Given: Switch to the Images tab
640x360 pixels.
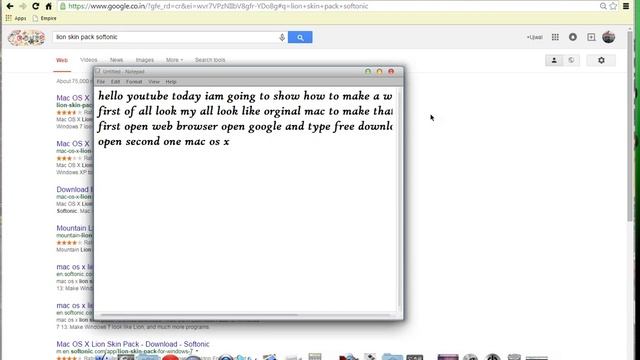Looking at the screenshot, I should pos(145,60).
